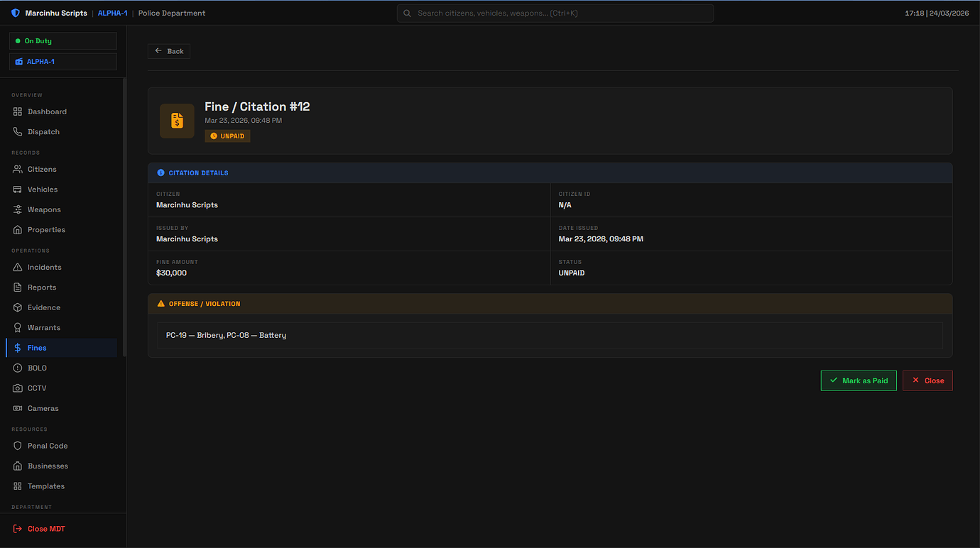This screenshot has height=548, width=980.
Task: Click the search citizens input field
Action: (x=555, y=13)
